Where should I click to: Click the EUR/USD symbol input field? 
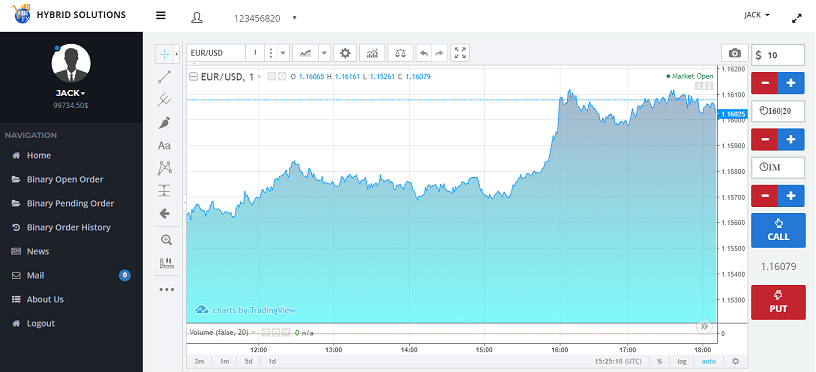(215, 53)
